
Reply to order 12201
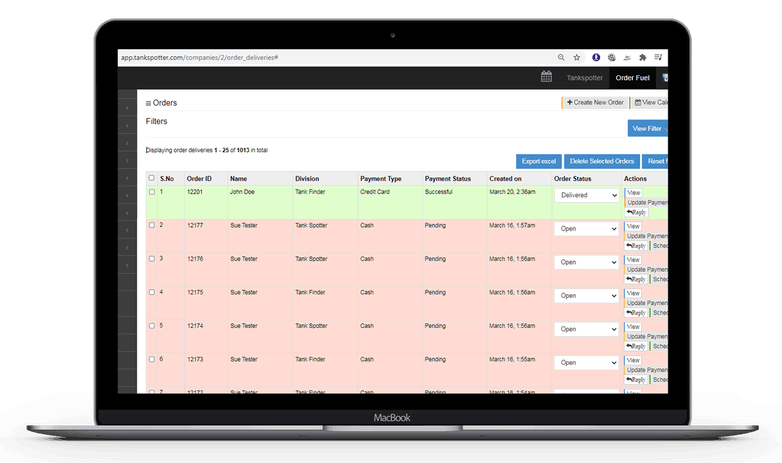point(636,213)
